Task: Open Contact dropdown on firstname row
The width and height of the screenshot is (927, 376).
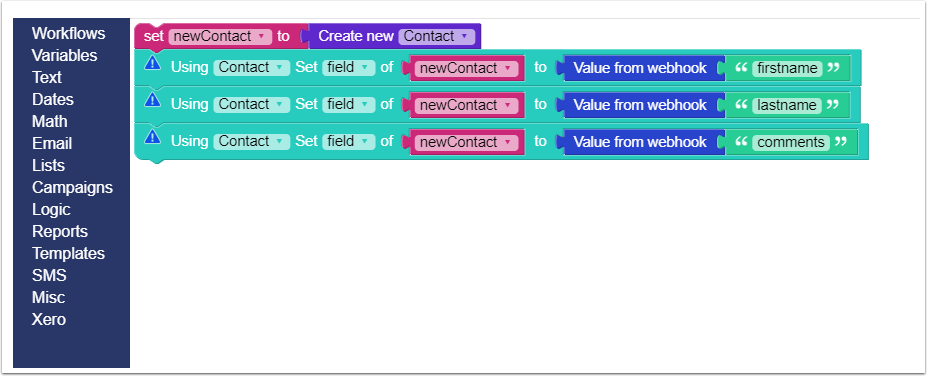Action: (251, 67)
